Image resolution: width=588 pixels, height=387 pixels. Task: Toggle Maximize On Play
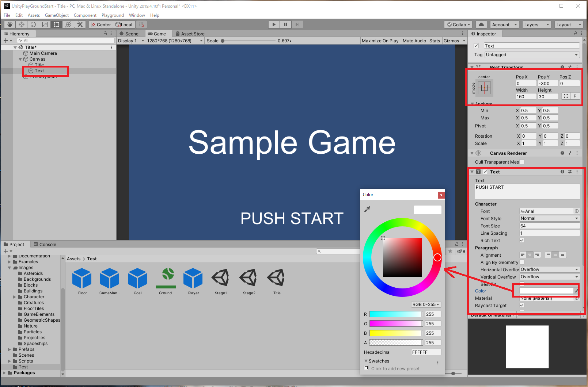(x=380, y=41)
